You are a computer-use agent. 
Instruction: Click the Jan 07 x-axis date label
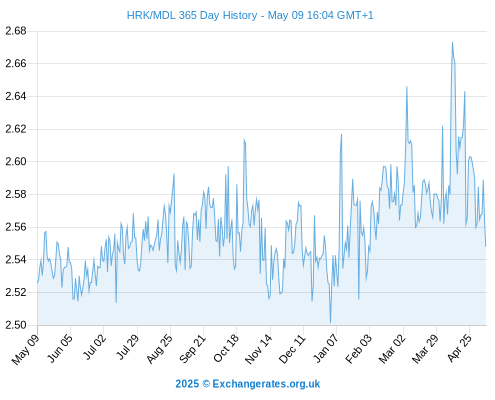[326, 348]
